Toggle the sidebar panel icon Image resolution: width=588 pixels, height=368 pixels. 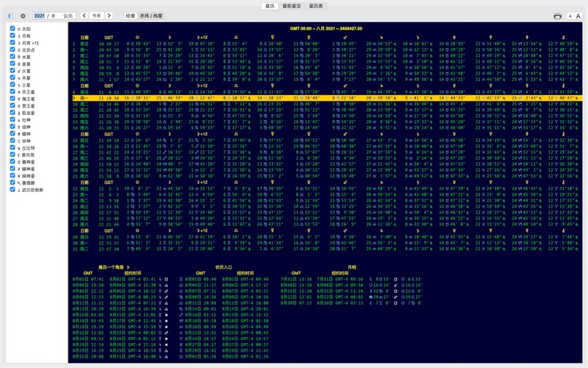click(10, 15)
